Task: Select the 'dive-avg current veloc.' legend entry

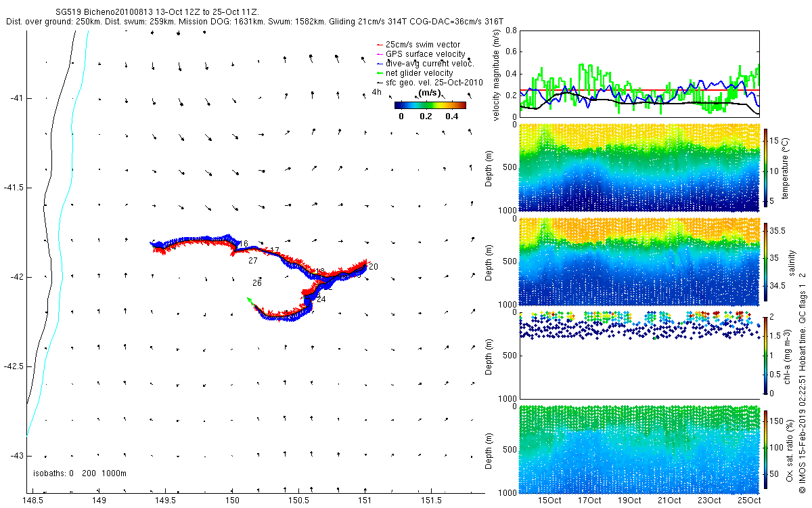Action: click(x=424, y=64)
